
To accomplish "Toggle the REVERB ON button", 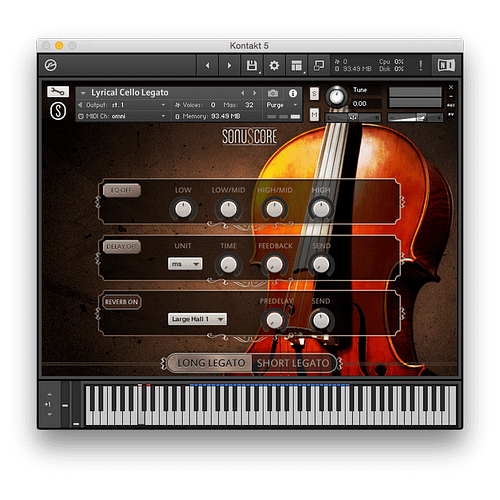I will tap(122, 302).
